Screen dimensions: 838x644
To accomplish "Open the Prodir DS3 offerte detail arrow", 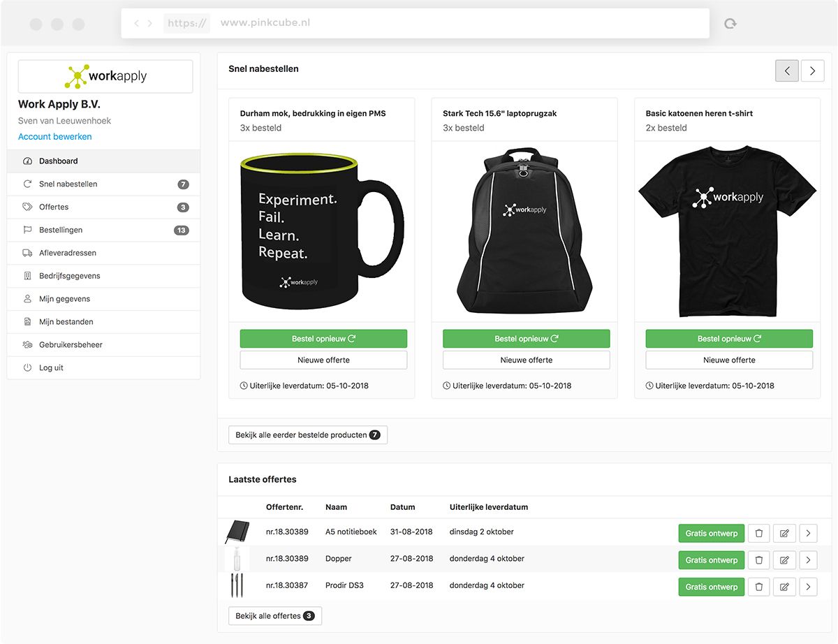I will click(808, 587).
